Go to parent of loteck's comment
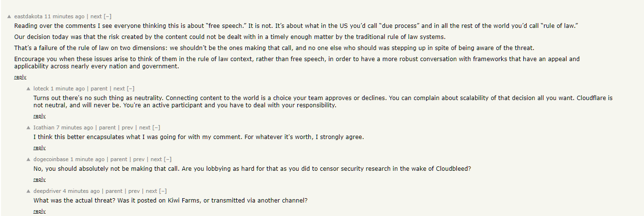The width and height of the screenshot is (644, 216). 99,89
